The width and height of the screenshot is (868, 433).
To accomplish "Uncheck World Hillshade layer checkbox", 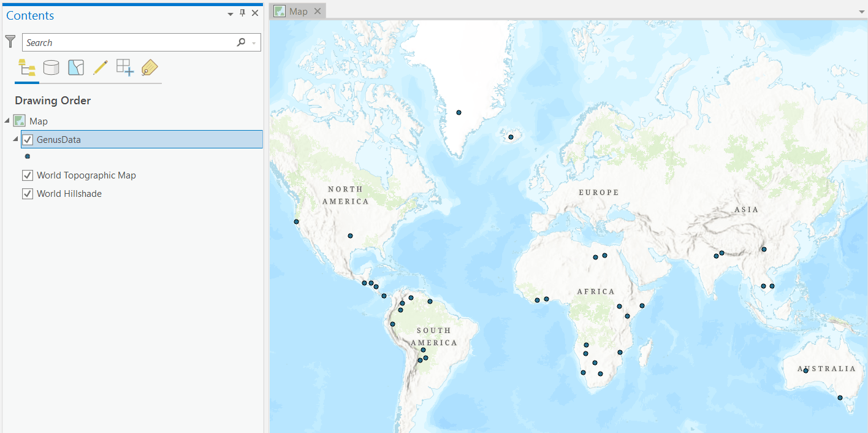I will point(28,194).
